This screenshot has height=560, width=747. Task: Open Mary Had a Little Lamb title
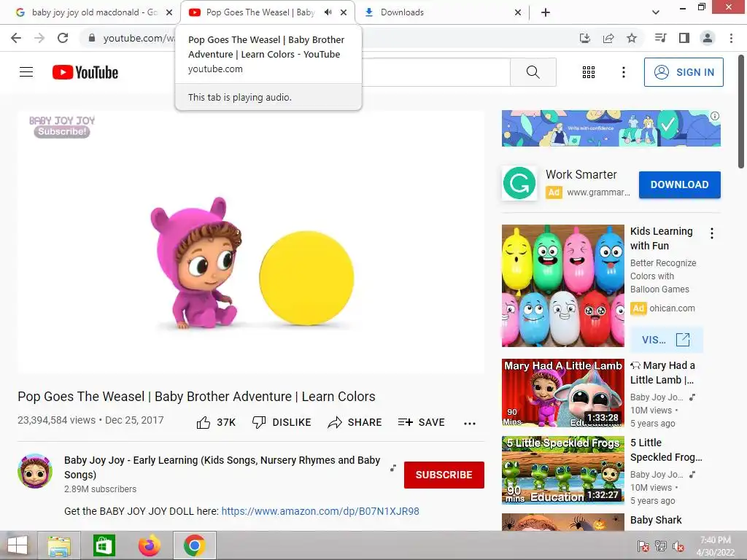point(662,373)
